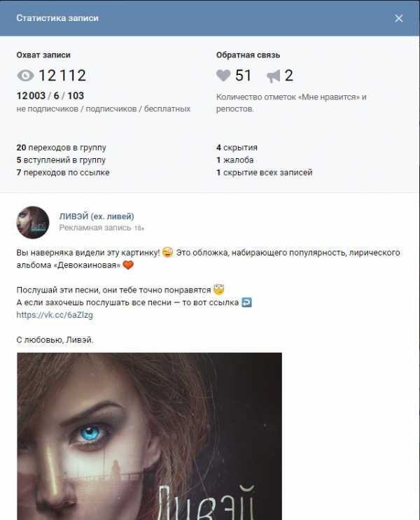The image size is (420, 520).
Task: Click the orange heart emoji
Action: (x=128, y=265)
